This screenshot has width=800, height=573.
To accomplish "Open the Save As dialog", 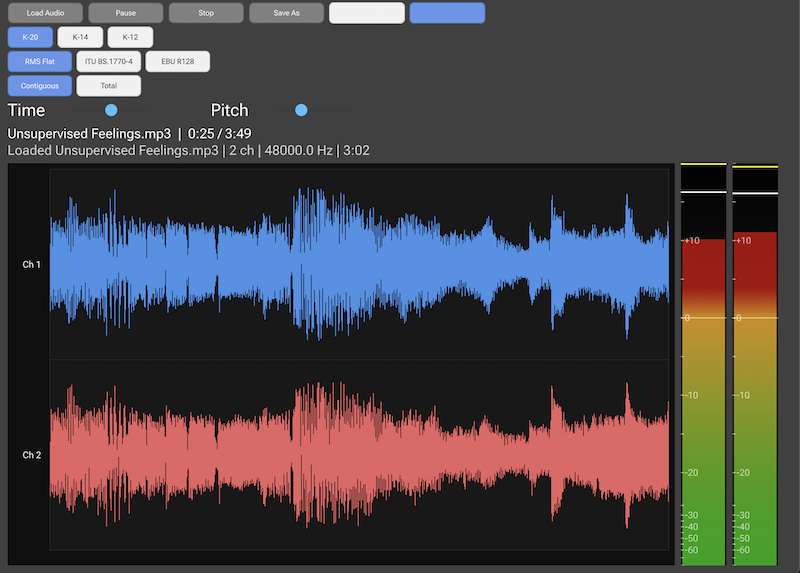I will (286, 13).
